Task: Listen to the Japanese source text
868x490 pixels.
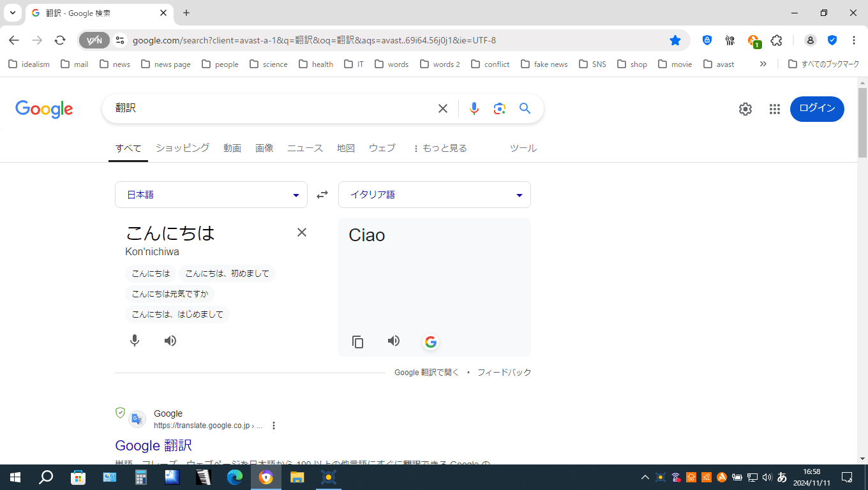Action: click(x=170, y=341)
